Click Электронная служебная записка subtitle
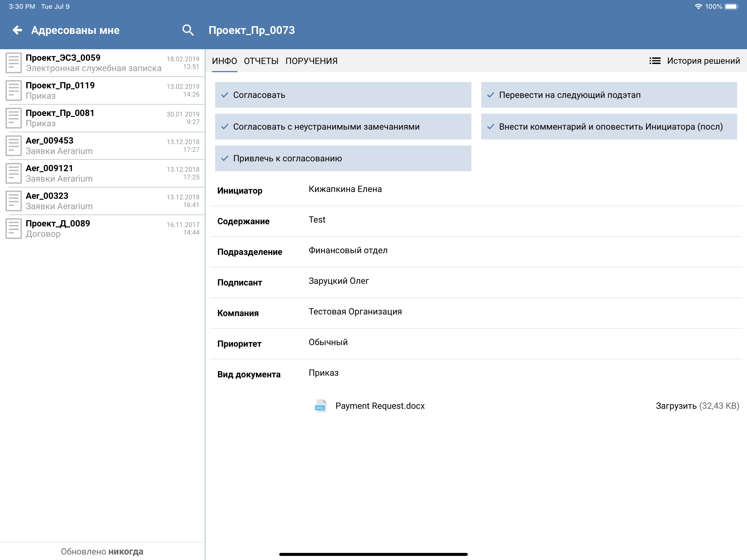The image size is (747, 560). (x=94, y=69)
